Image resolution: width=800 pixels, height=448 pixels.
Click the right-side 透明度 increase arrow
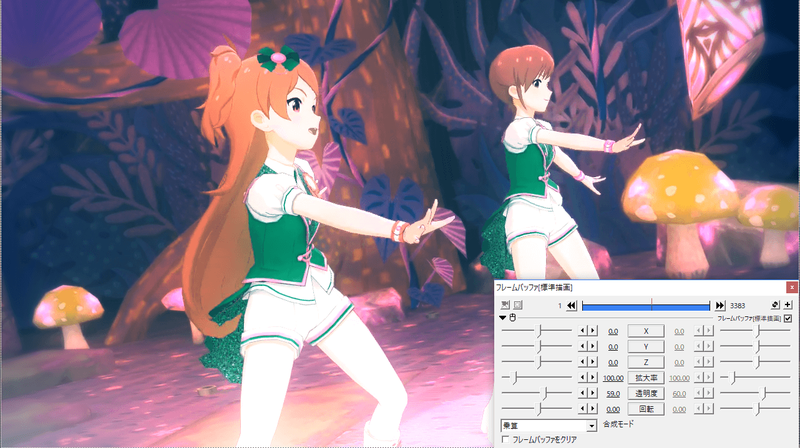[x=709, y=393]
